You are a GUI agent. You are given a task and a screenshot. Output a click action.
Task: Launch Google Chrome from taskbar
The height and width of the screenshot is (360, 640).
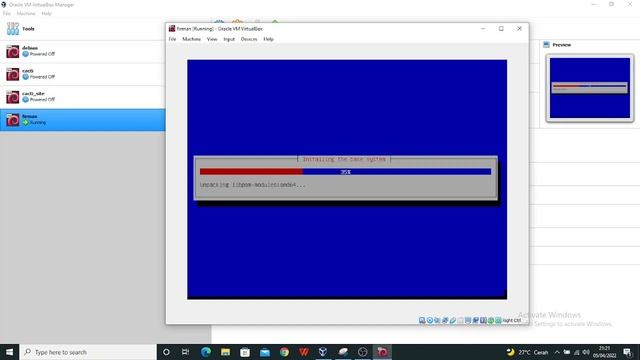pos(284,352)
